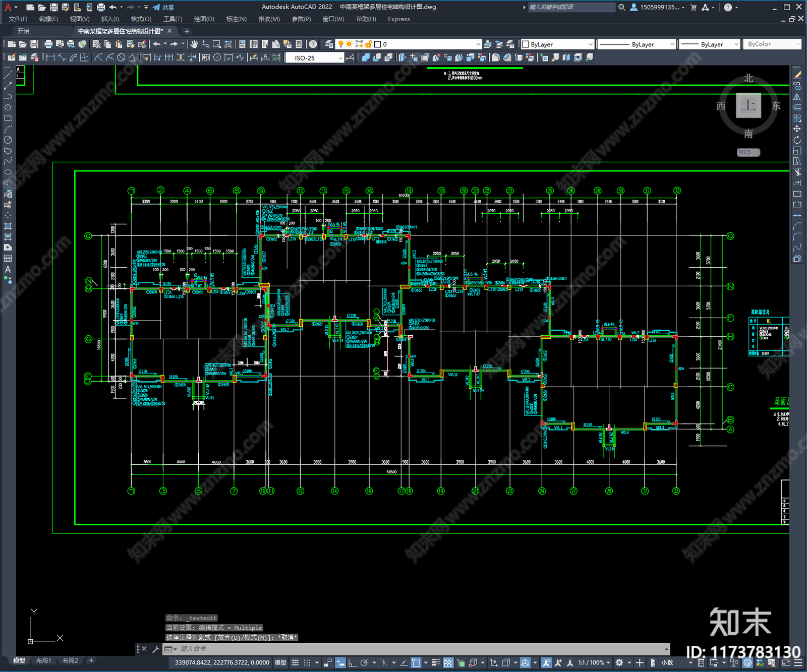Select the Linear dimension tool
This screenshot has width=807, height=672.
pyautogui.click(x=50, y=57)
